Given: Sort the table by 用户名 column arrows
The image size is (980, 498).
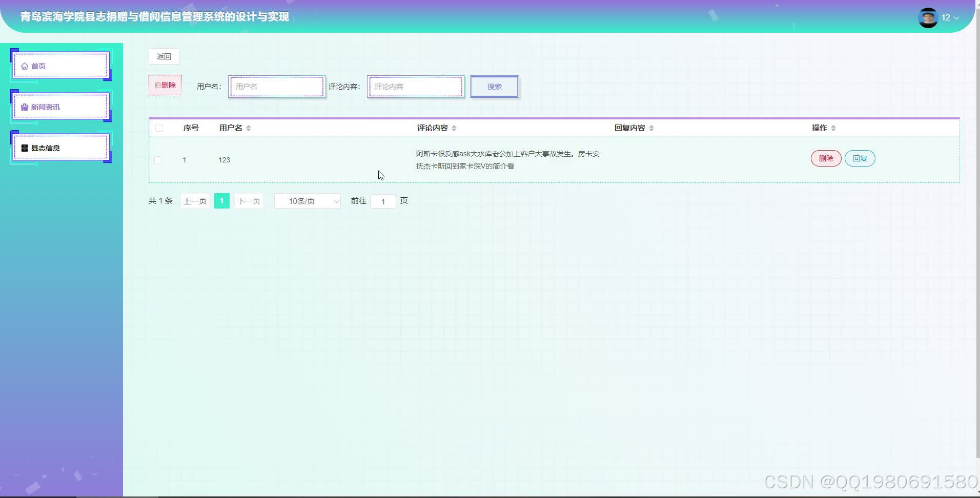Looking at the screenshot, I should click(x=249, y=128).
